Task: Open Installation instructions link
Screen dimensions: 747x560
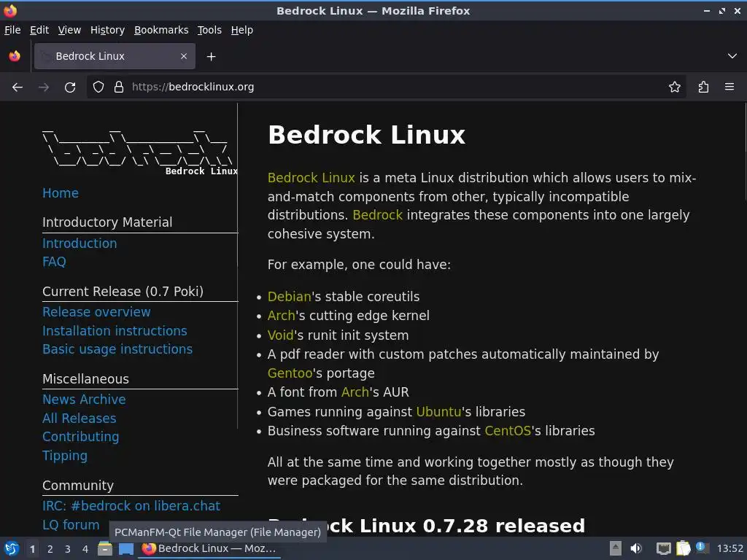Action: (115, 331)
